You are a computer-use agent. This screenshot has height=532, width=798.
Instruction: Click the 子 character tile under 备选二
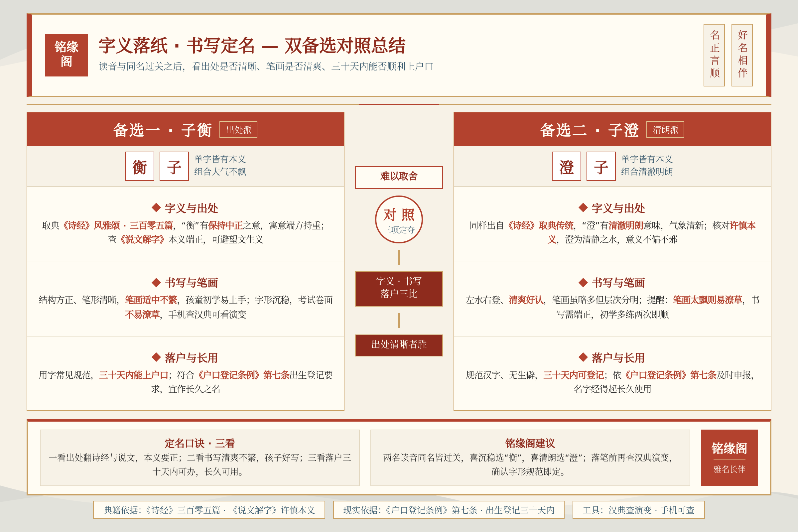[601, 166]
